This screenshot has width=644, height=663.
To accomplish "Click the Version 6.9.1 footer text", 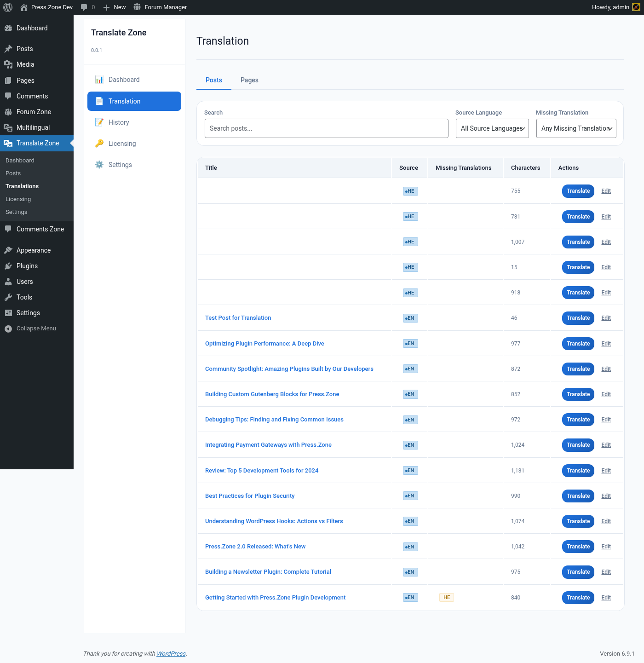I will pos(617,654).
